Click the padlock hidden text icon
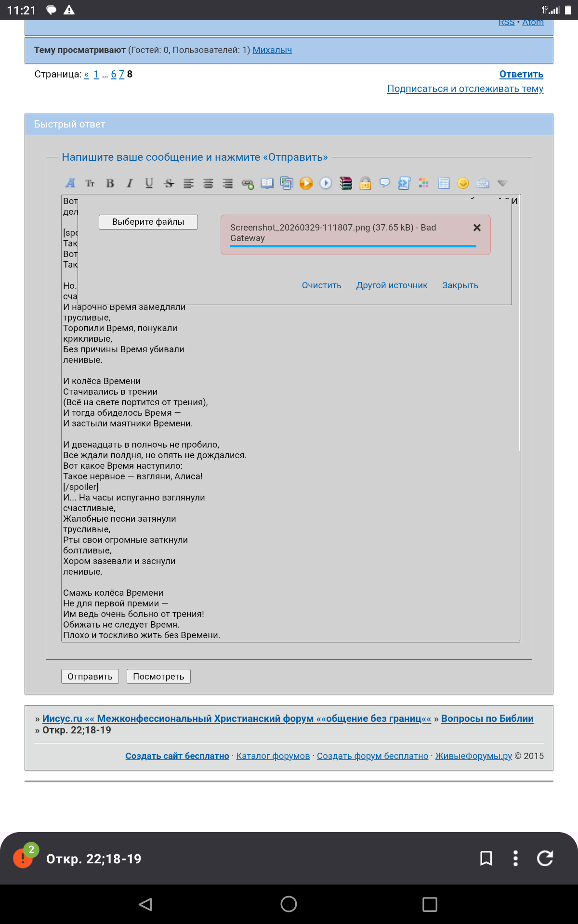The image size is (578, 924). [x=365, y=183]
